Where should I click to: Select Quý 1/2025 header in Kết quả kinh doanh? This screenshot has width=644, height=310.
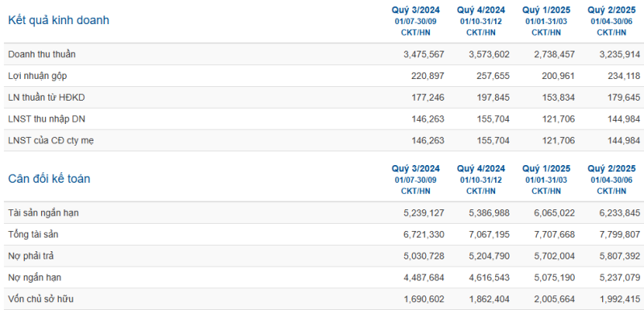(x=547, y=10)
